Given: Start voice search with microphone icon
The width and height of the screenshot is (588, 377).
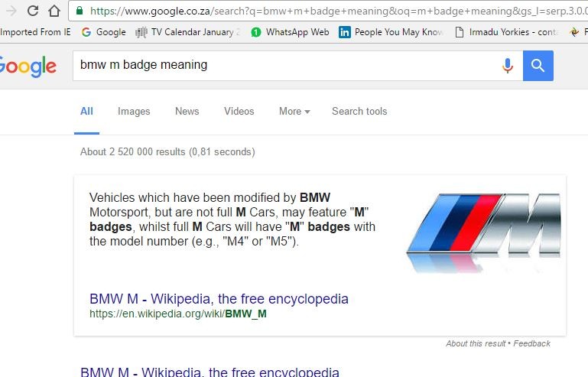Looking at the screenshot, I should 508,66.
